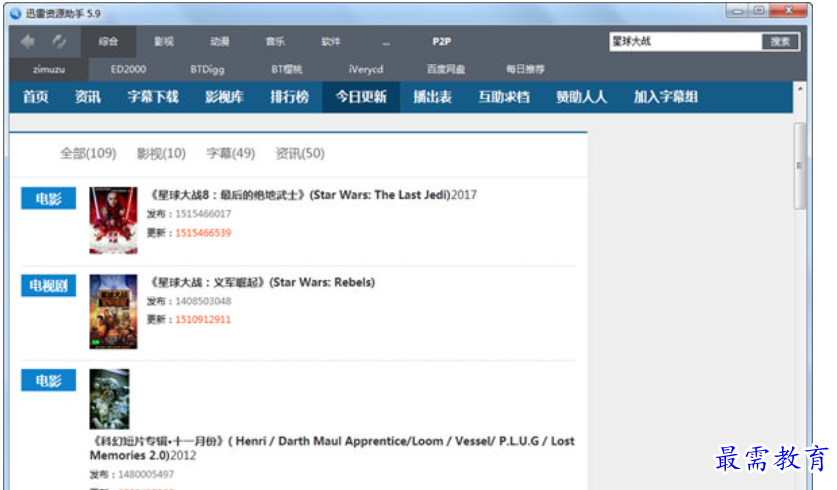Filter results by 全部(109)

point(88,154)
